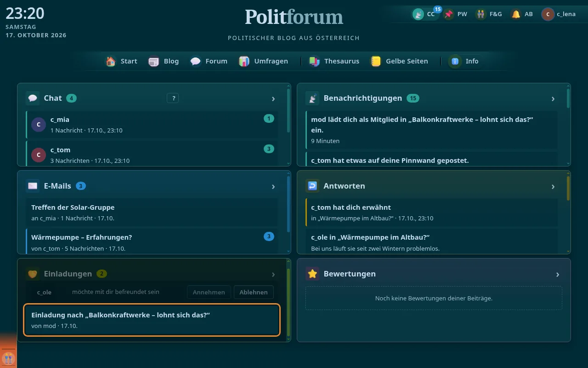
Task: Click the Blog newspaper icon
Action: pyautogui.click(x=154, y=61)
